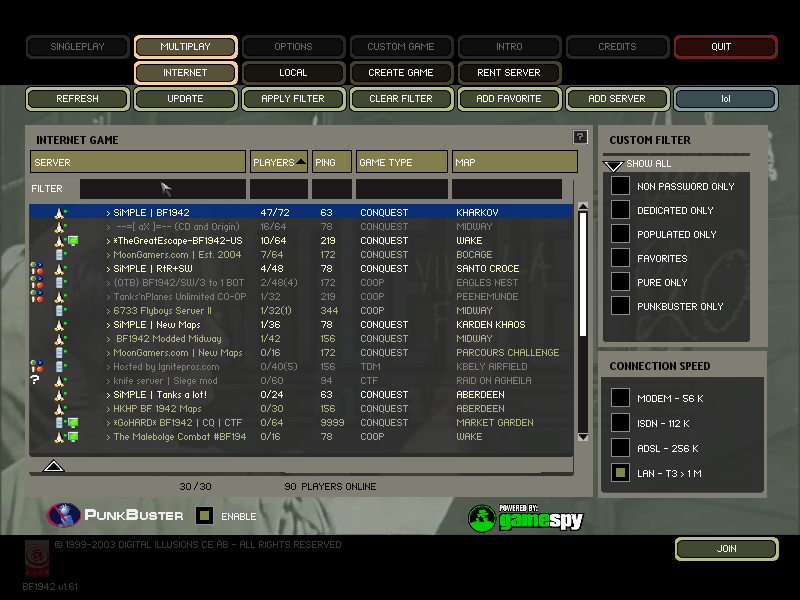Click the server tower icon for MoonGamers.com Est. 2004
Screen dimensions: 800x600
point(59,255)
